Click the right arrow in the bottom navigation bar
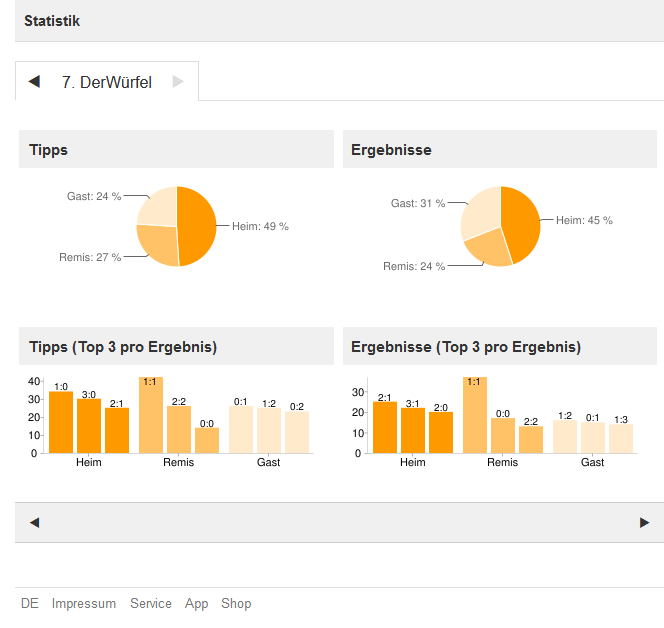This screenshot has width=664, height=628. point(644,522)
